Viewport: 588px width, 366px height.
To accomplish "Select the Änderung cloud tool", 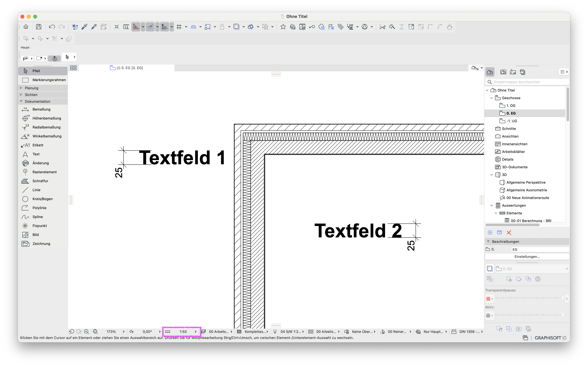I will pyautogui.click(x=43, y=163).
